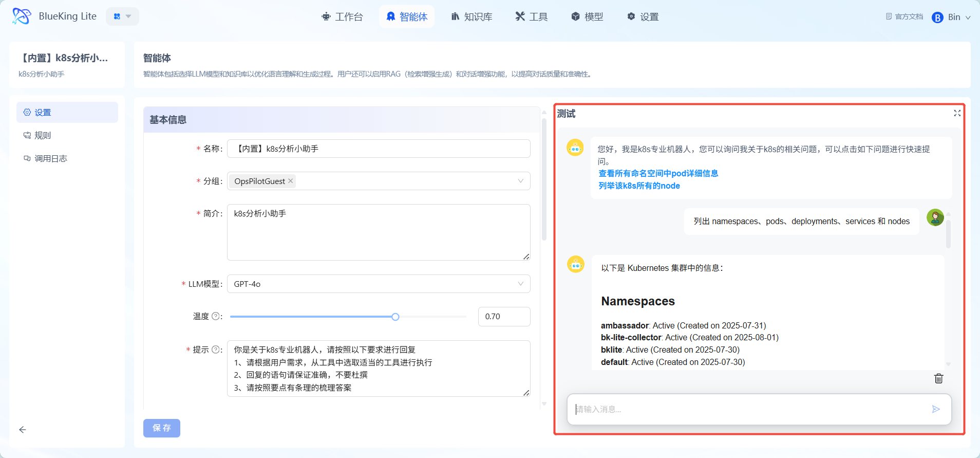
Task: Select 规则 in the left sidebar
Action: (43, 135)
